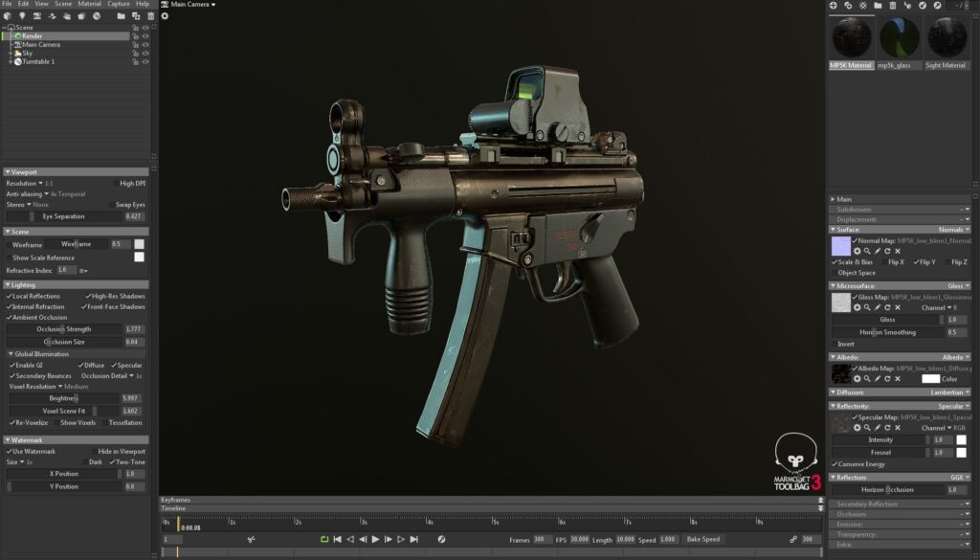Adjust the Occlusion Strength slider
The width and height of the screenshot is (980, 560).
[x=64, y=329]
